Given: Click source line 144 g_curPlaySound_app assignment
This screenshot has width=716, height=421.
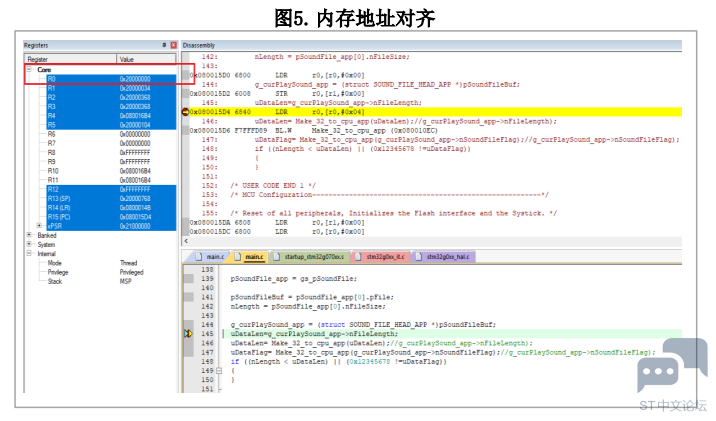Looking at the screenshot, I should [x=363, y=325].
